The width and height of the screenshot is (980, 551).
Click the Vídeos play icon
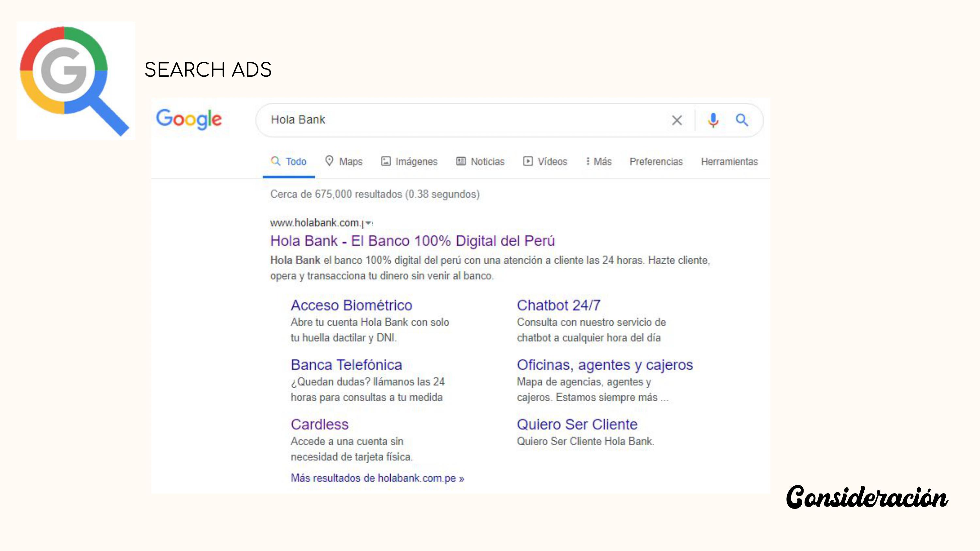pyautogui.click(x=528, y=161)
